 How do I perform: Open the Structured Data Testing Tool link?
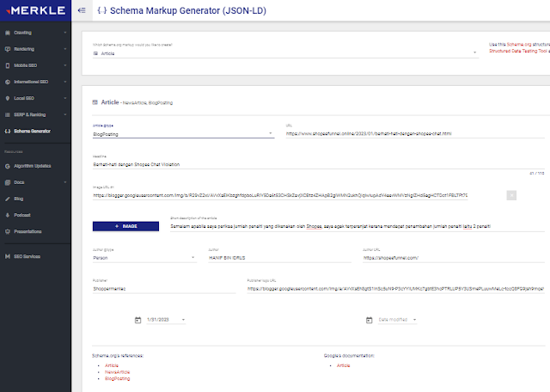pos(518,51)
